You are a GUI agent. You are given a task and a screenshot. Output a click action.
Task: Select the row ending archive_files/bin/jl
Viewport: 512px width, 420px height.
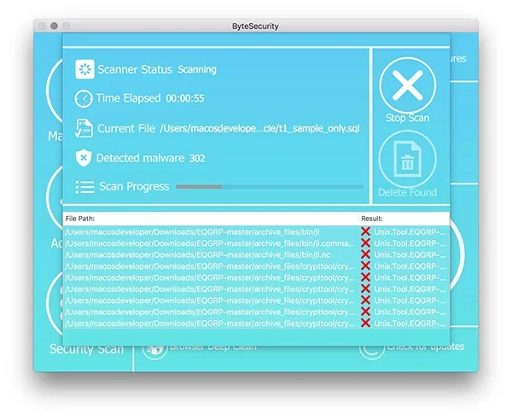(256, 232)
